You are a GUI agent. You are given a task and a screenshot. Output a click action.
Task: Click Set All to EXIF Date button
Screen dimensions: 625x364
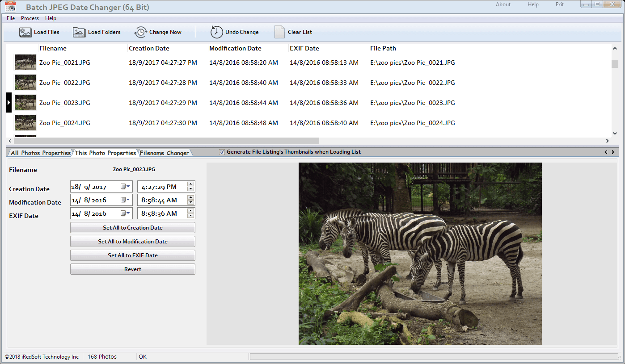[133, 255]
